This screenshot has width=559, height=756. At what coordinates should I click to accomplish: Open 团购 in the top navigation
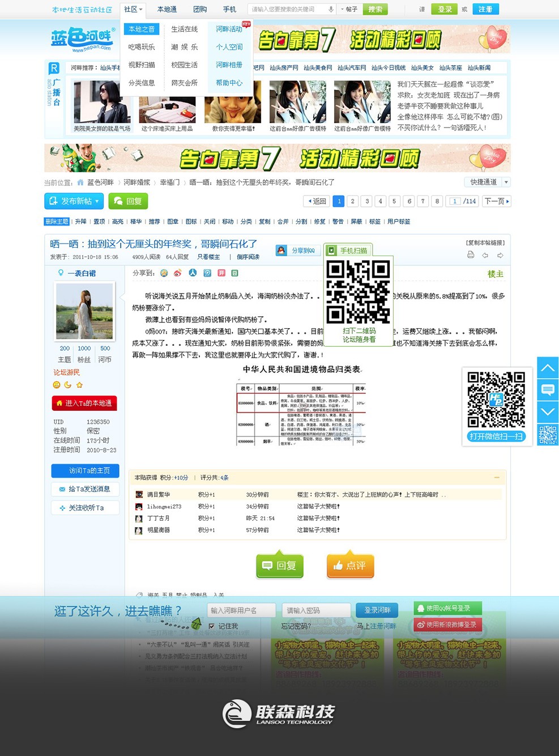pyautogui.click(x=200, y=9)
